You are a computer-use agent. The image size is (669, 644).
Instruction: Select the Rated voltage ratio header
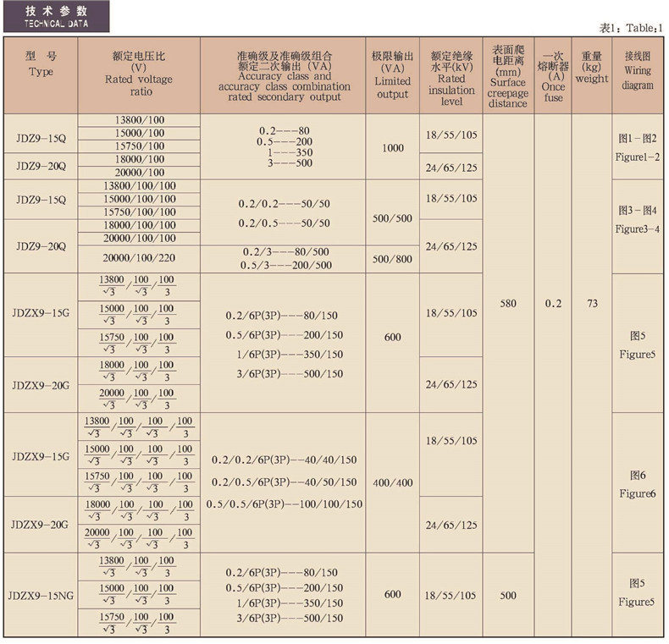click(139, 73)
